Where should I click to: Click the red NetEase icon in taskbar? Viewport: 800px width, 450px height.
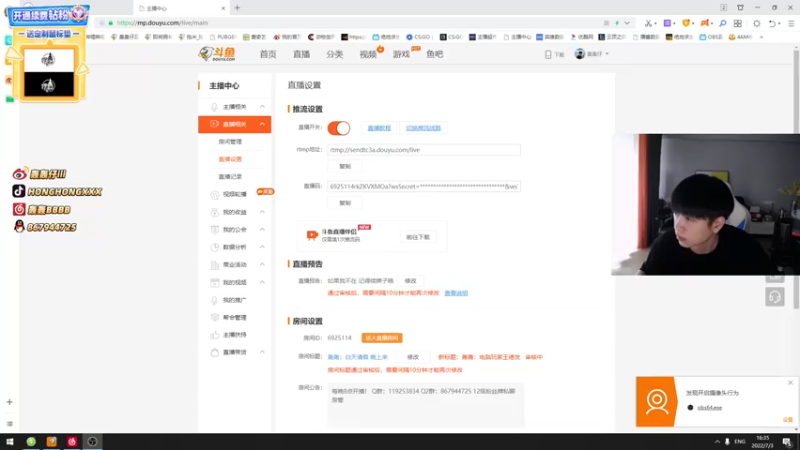click(72, 441)
